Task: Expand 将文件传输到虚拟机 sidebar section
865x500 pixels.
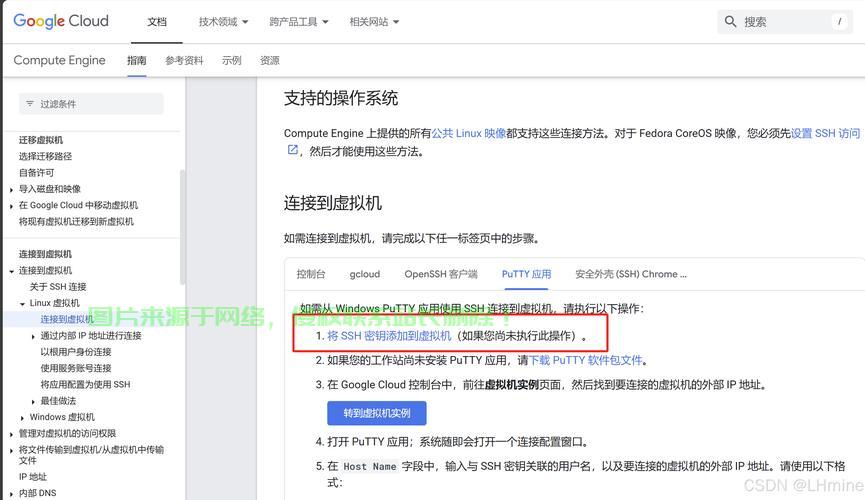Action: coord(12,450)
